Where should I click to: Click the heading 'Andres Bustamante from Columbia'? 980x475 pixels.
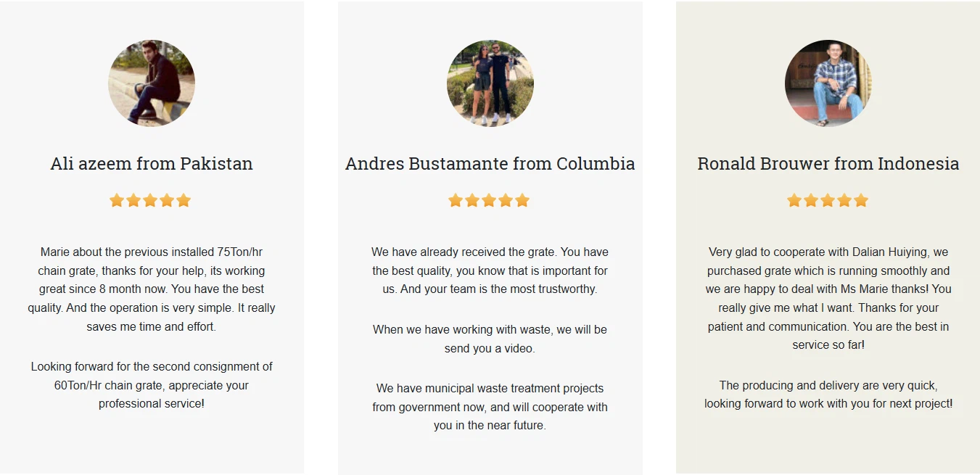click(x=490, y=164)
